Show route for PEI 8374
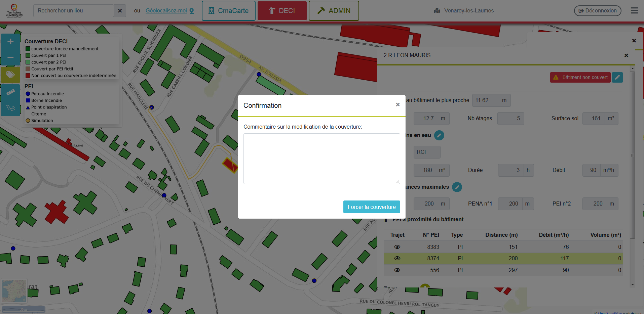 point(397,258)
